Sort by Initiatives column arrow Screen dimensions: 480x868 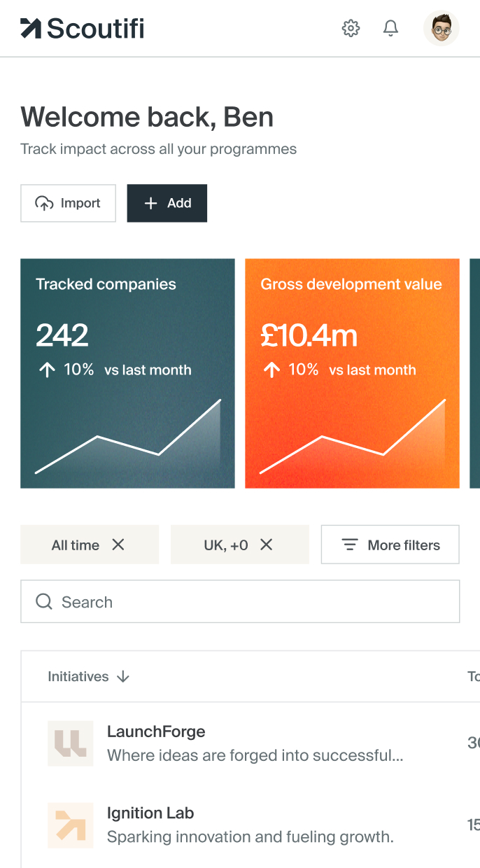point(123,677)
